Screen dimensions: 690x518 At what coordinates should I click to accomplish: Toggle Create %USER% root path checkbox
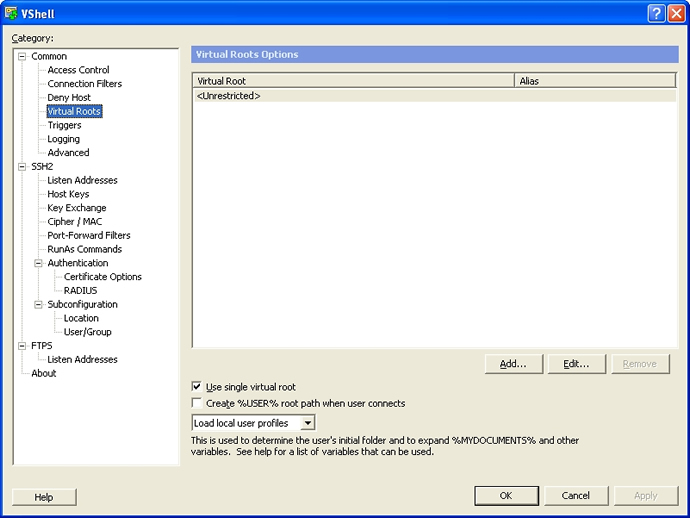coord(197,403)
